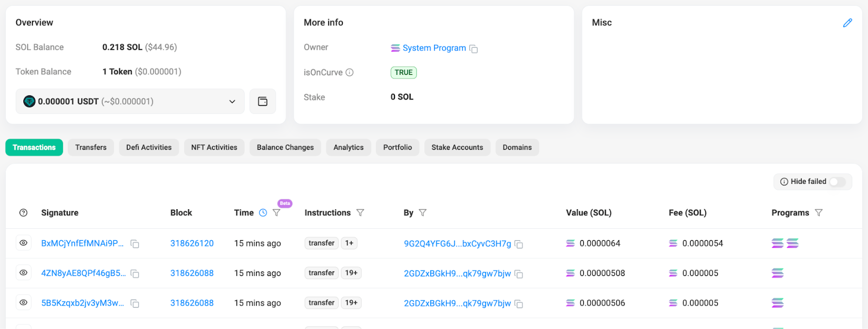The height and width of the screenshot is (329, 868).
Task: Click the help icon beside Signature header
Action: click(x=23, y=213)
